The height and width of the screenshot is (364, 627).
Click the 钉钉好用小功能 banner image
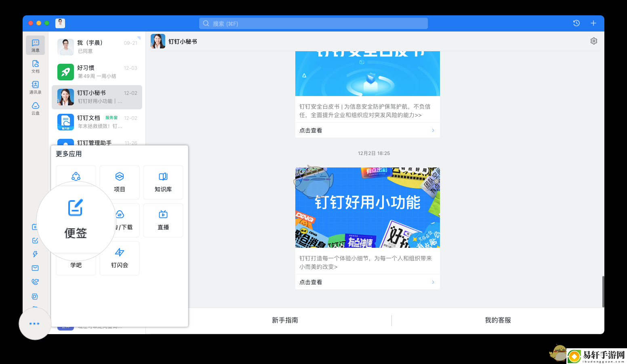click(x=368, y=207)
